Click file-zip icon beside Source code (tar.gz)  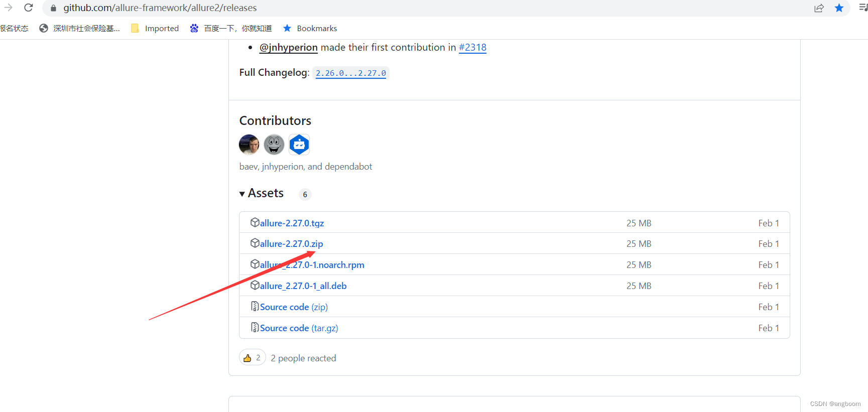tap(255, 327)
